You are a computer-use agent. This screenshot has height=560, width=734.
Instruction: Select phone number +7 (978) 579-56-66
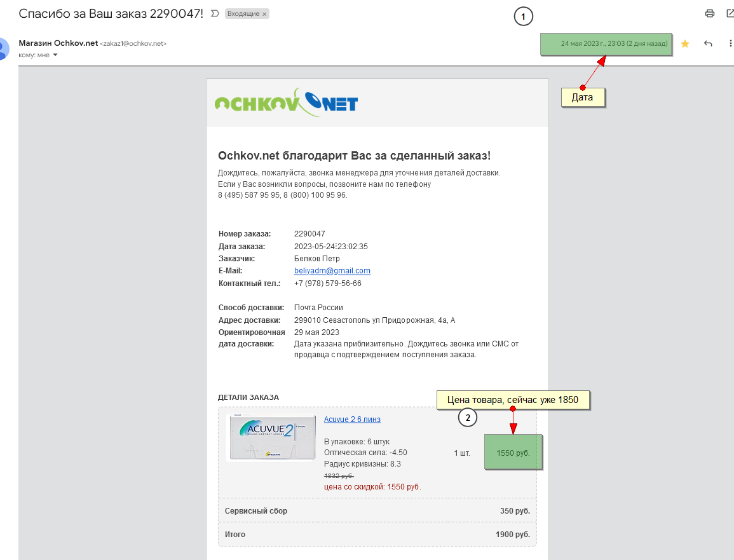[328, 283]
